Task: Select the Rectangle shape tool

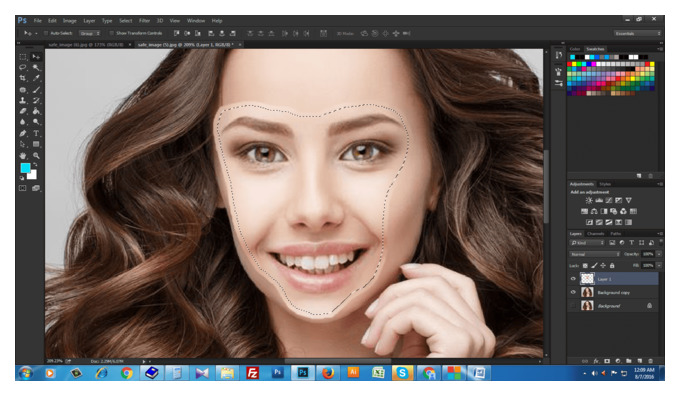Action: pos(36,144)
